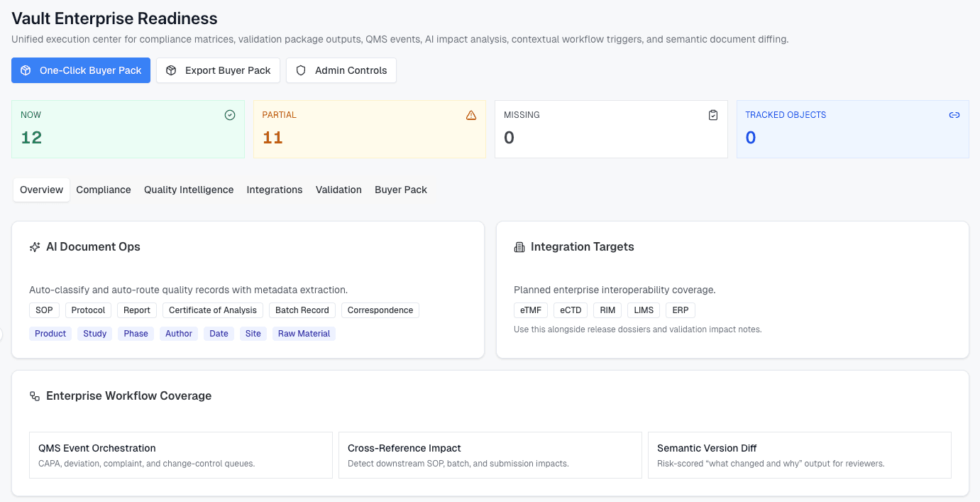Click the building icon beside Integration Targets
Image resolution: width=980 pixels, height=502 pixels.
click(x=519, y=246)
